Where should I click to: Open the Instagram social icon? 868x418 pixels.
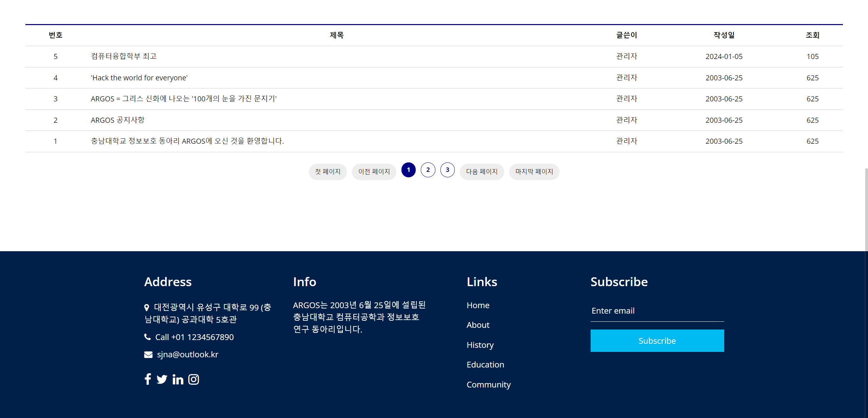pyautogui.click(x=194, y=379)
